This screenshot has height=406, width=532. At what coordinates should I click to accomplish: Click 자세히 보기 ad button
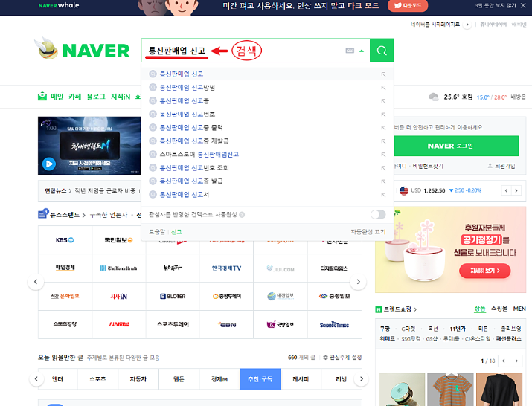pyautogui.click(x=485, y=271)
